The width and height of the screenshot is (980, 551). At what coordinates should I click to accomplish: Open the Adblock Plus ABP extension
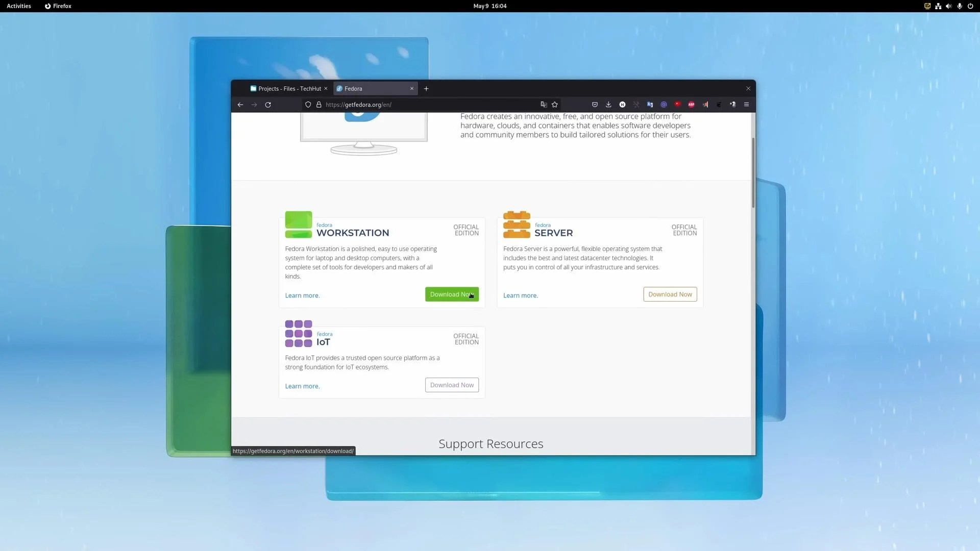click(x=691, y=105)
